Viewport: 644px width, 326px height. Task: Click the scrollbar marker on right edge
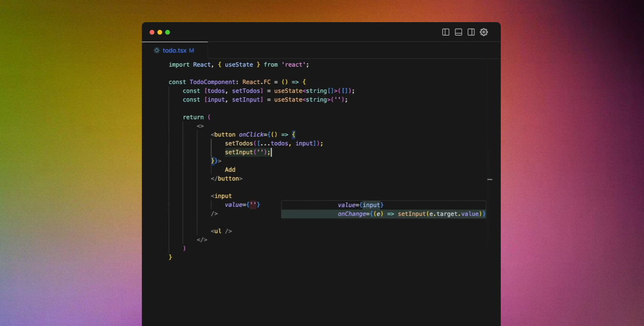(490, 180)
